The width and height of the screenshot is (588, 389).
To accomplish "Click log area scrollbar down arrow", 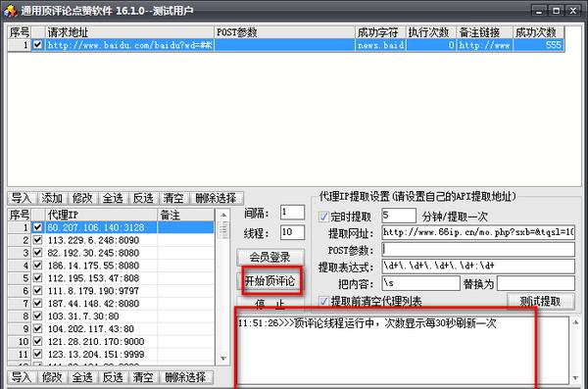I will coord(575,378).
